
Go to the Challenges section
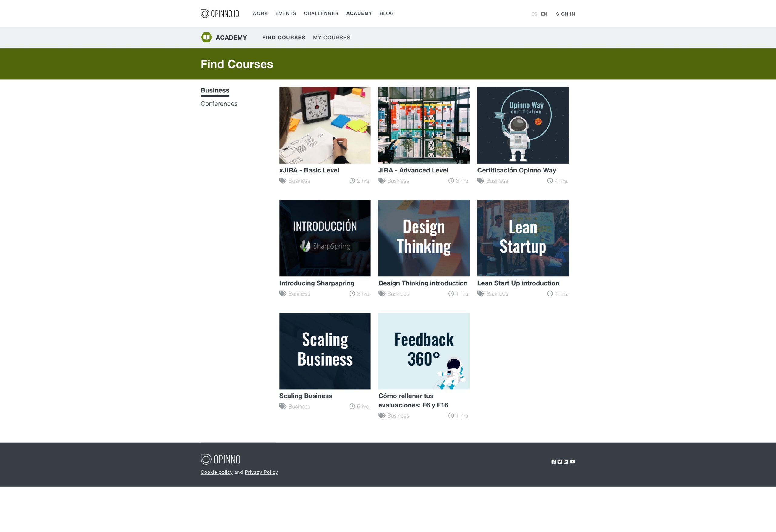[x=321, y=13]
